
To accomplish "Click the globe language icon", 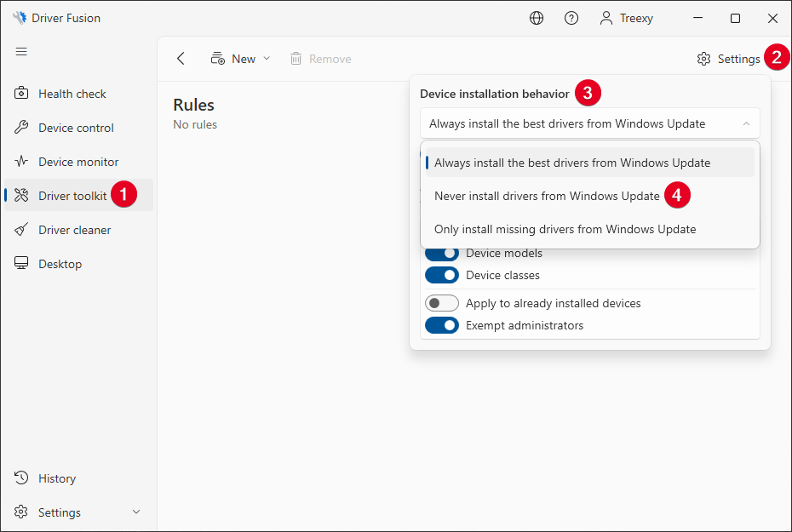I will [537, 18].
